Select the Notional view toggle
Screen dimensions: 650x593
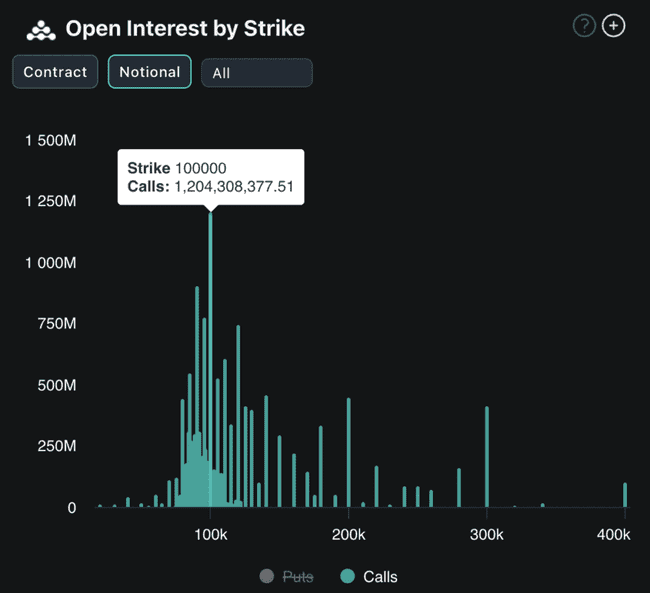pyautogui.click(x=149, y=72)
